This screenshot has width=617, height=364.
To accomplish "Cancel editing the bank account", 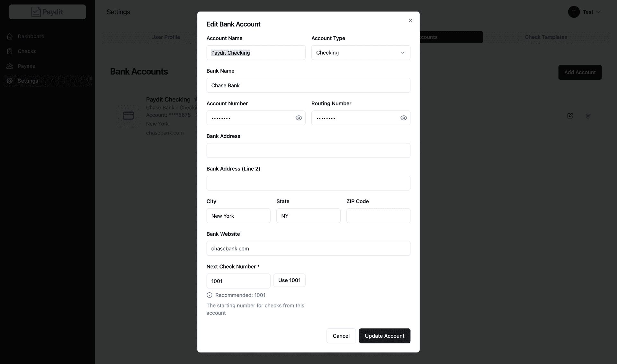I will pos(341,336).
